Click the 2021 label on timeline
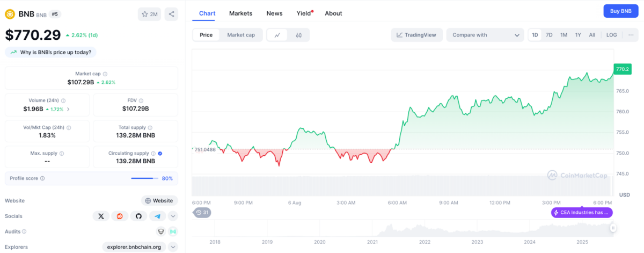Viewport: 644px width, 253px height. [372, 242]
